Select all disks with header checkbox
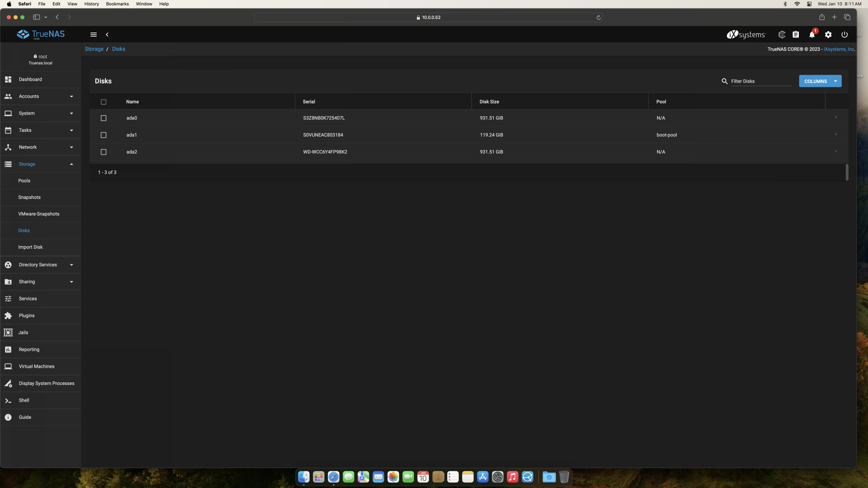Viewport: 868px width, 488px height. pyautogui.click(x=104, y=102)
